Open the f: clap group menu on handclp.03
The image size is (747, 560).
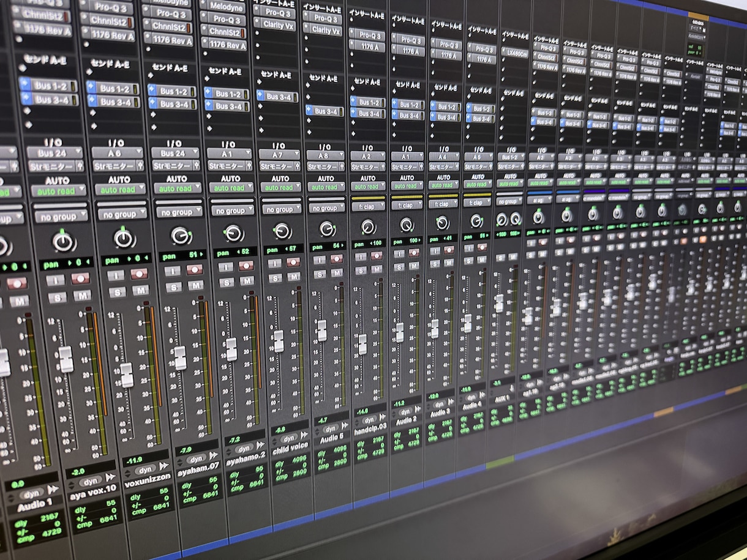pyautogui.click(x=368, y=206)
